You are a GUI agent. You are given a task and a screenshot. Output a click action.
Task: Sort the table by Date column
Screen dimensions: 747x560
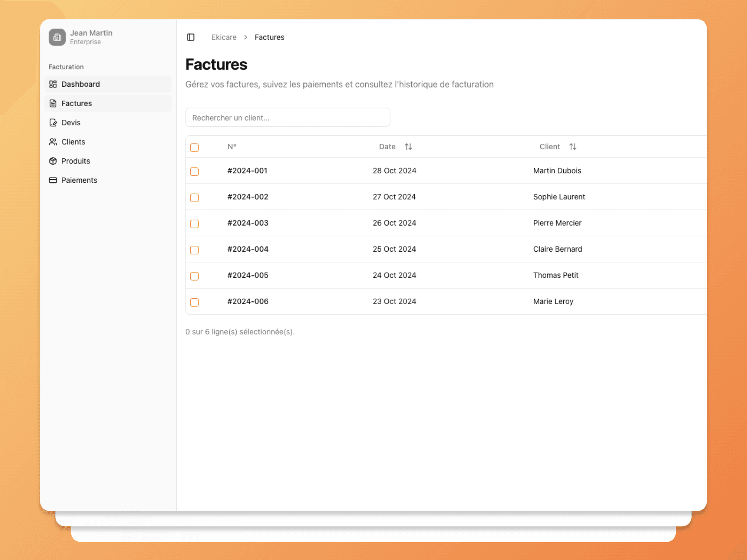[x=408, y=147]
